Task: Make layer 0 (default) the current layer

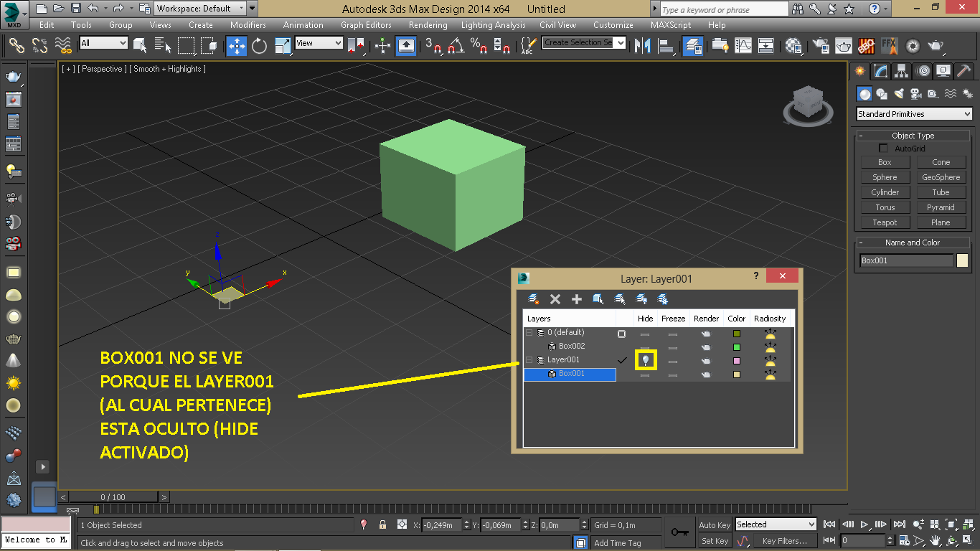Action: pos(621,334)
